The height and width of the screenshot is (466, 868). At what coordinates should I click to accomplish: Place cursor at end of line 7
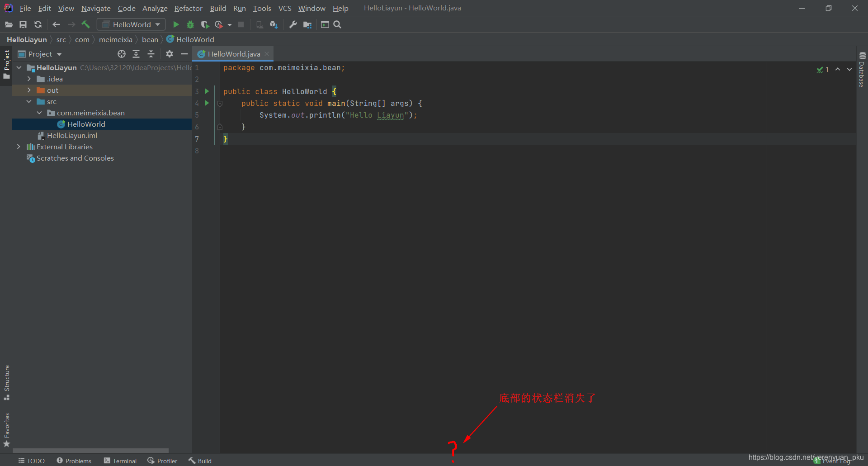pos(229,139)
